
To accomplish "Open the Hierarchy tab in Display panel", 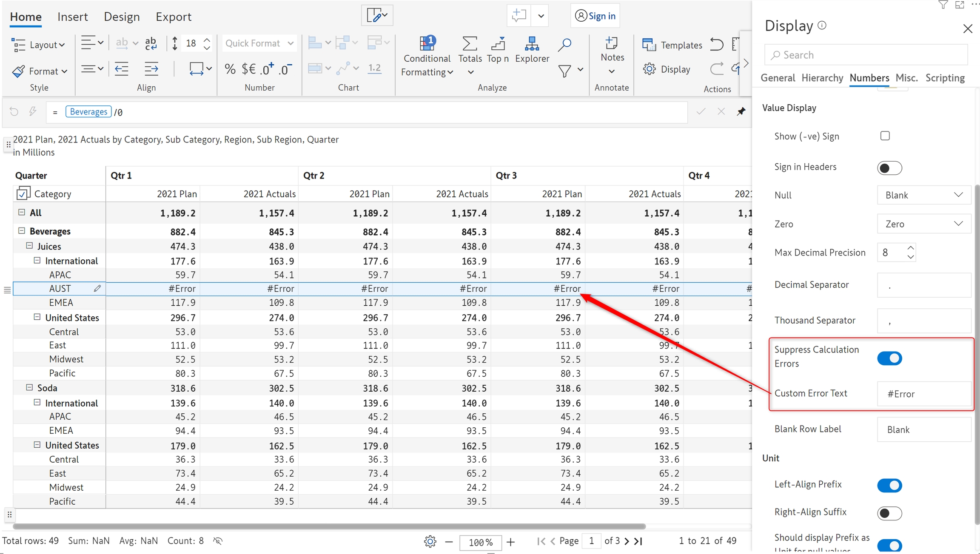I will pyautogui.click(x=822, y=78).
